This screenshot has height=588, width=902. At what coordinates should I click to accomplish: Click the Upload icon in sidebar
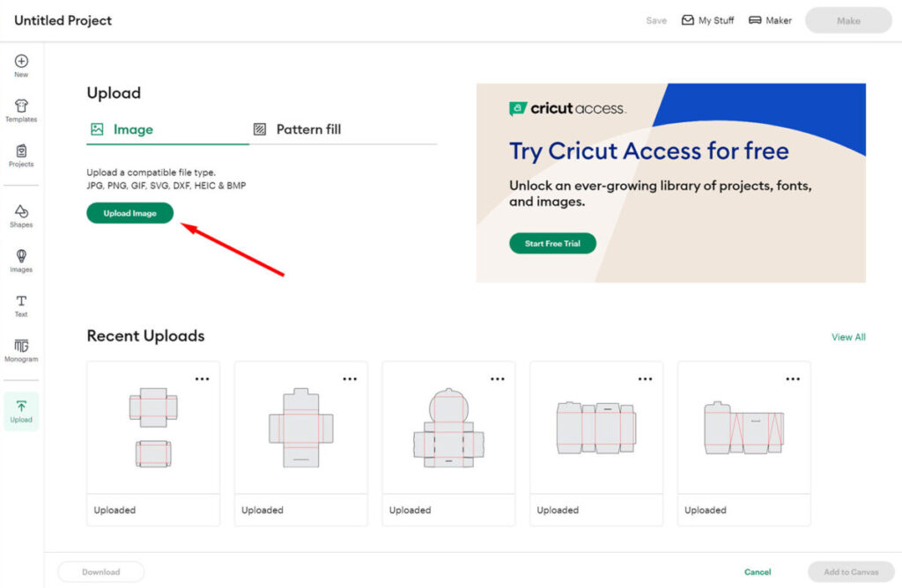pos(21,411)
